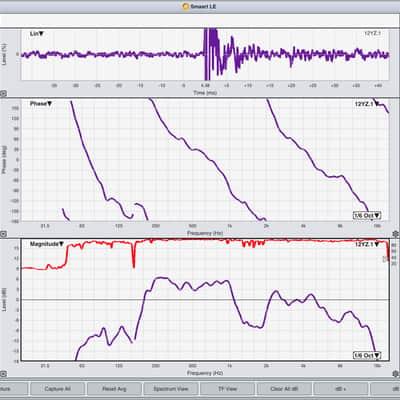Open the 1/6 Oct smoothing dropdown on magnitude plot

click(x=367, y=356)
